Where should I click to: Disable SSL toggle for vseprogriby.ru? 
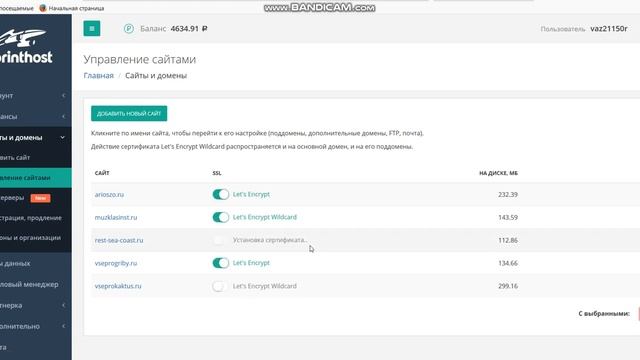pyautogui.click(x=220, y=263)
